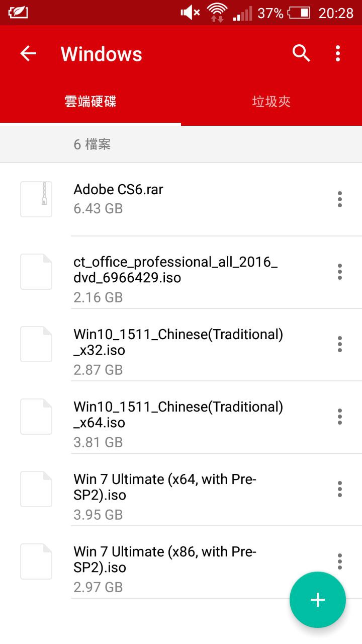Open the top-right overflow menu
Image resolution: width=362 pixels, height=644 pixels.
pyautogui.click(x=338, y=53)
